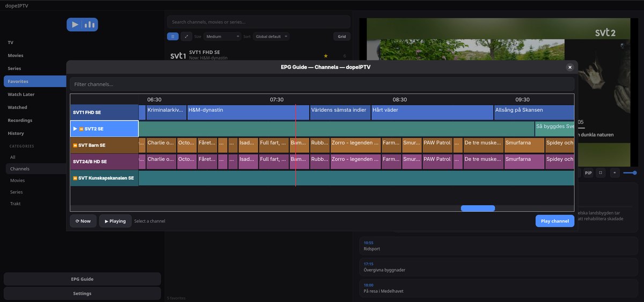
Task: Select Favorites in the sidebar
Action: pos(35,81)
